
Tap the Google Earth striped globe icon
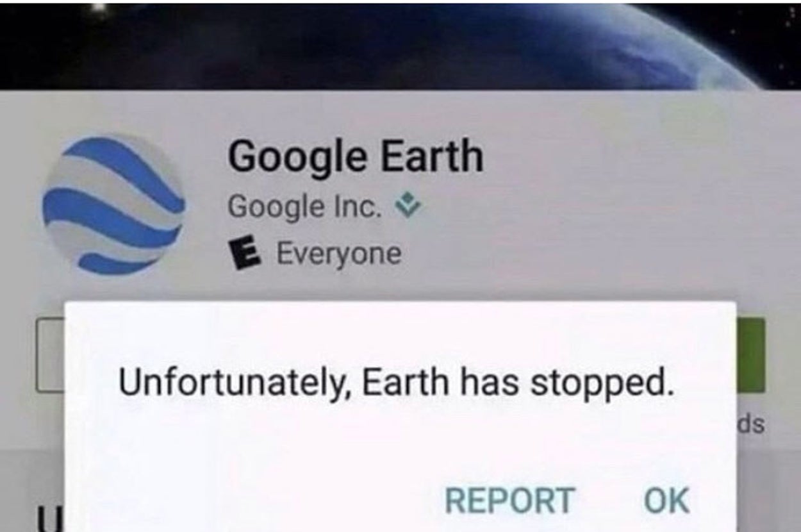click(114, 204)
